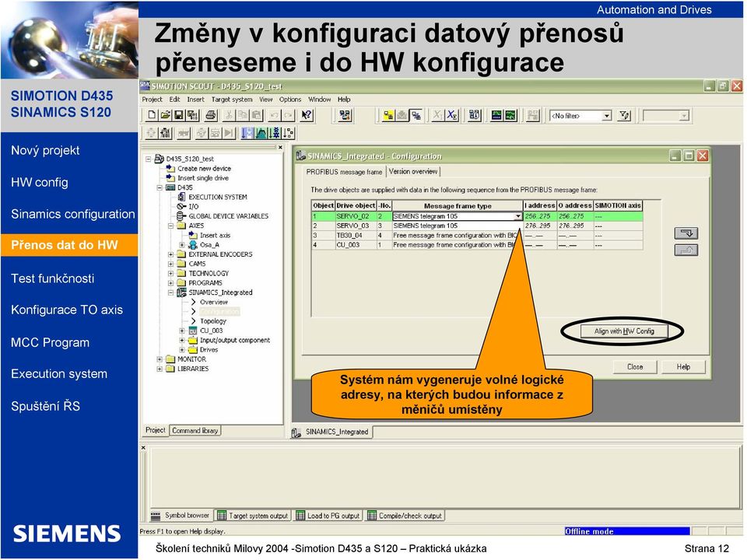The image size is (747, 560).
Task: Open the first trace monitor icon
Action: coord(497,115)
